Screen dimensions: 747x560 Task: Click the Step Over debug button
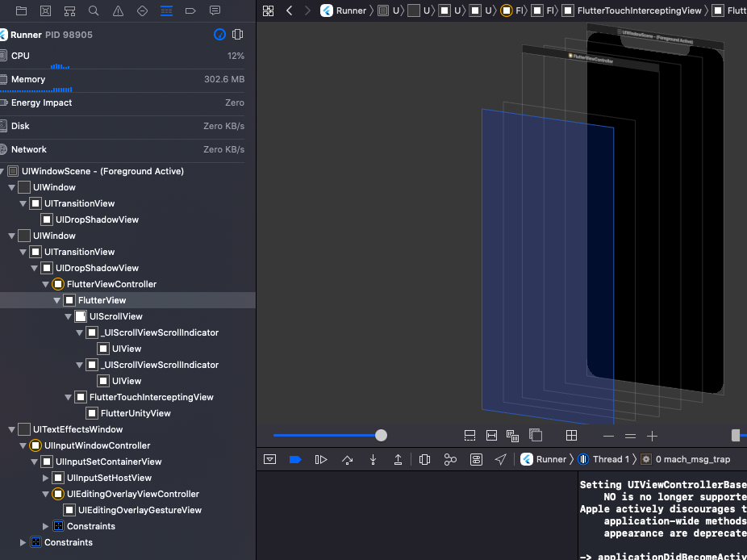[x=347, y=459]
